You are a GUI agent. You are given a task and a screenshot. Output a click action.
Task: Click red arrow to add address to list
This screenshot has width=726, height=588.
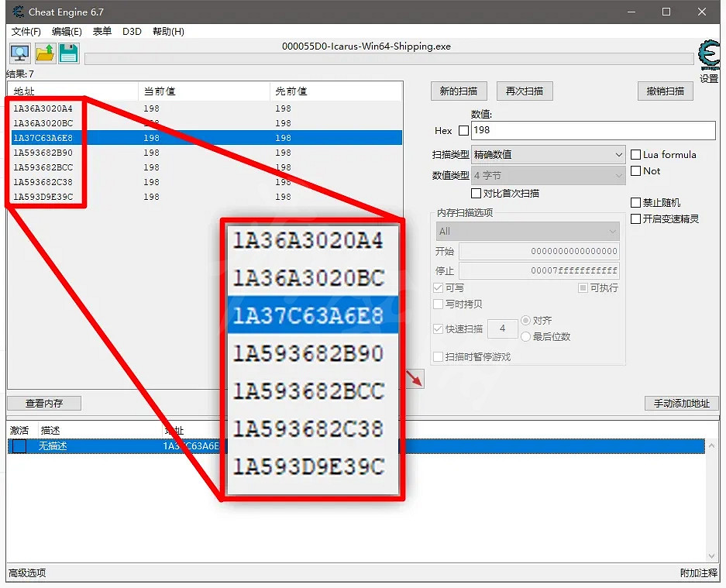[417, 378]
